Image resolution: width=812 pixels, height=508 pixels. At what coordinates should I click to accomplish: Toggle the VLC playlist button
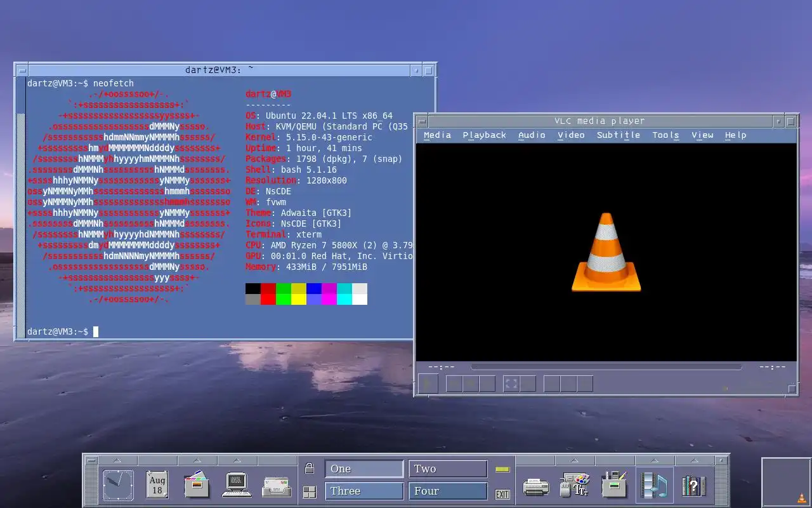(x=552, y=384)
